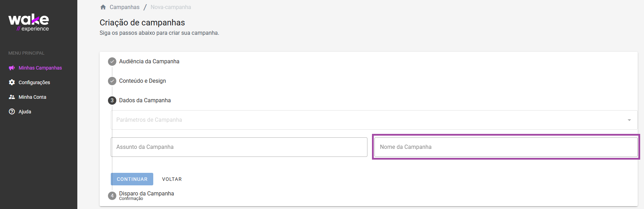Click the people icon beside Minha Conta
This screenshot has height=209, width=644.
pos(12,97)
